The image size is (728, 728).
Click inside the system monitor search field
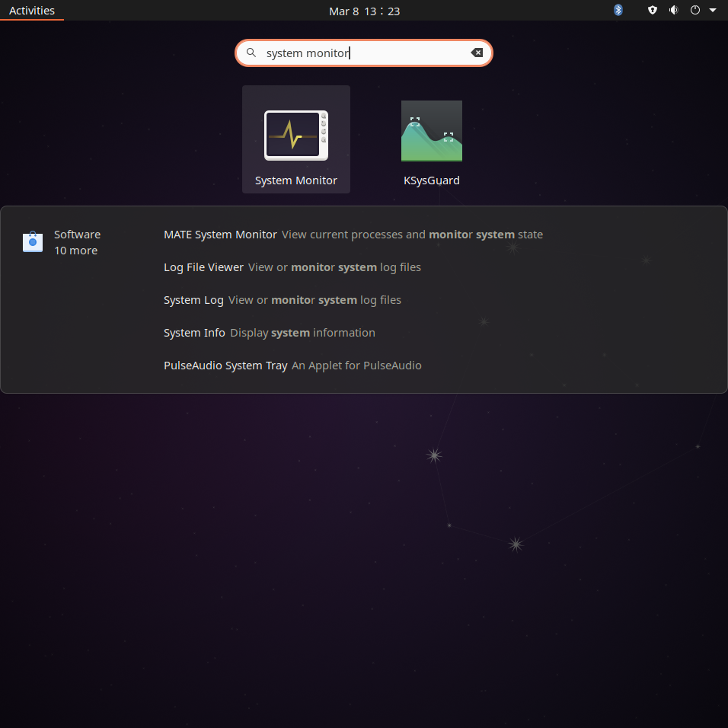click(364, 53)
